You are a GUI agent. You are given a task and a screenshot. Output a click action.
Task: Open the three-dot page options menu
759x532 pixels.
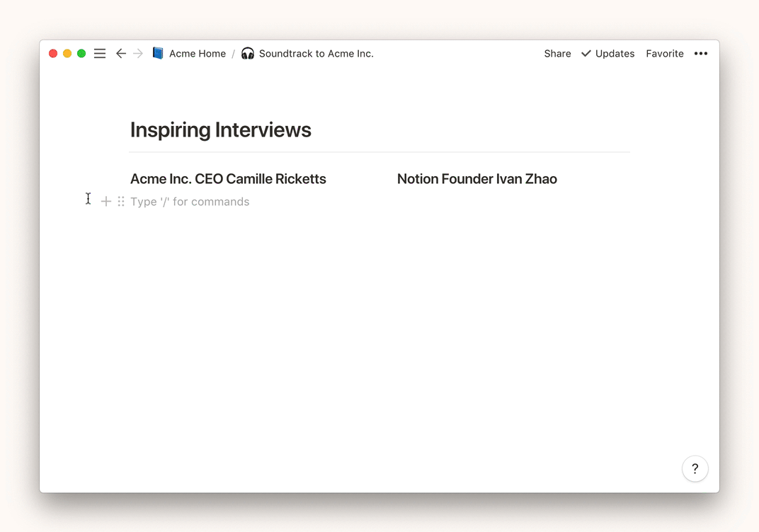click(700, 54)
